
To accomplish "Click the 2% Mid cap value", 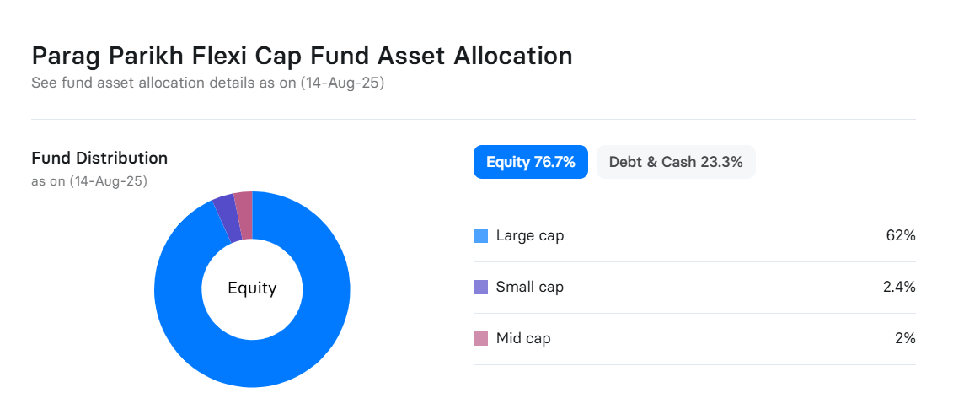I will tap(905, 338).
